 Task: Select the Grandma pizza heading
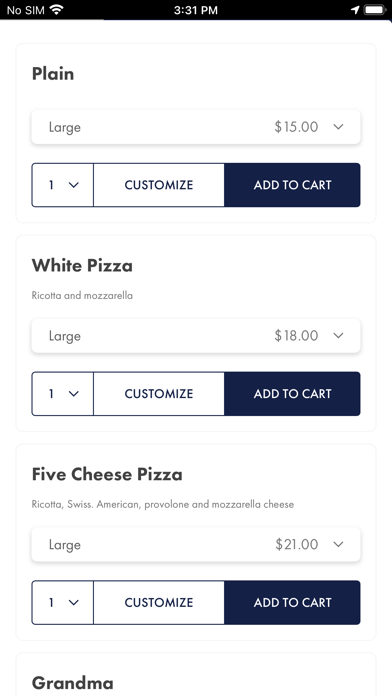pyautogui.click(x=72, y=683)
